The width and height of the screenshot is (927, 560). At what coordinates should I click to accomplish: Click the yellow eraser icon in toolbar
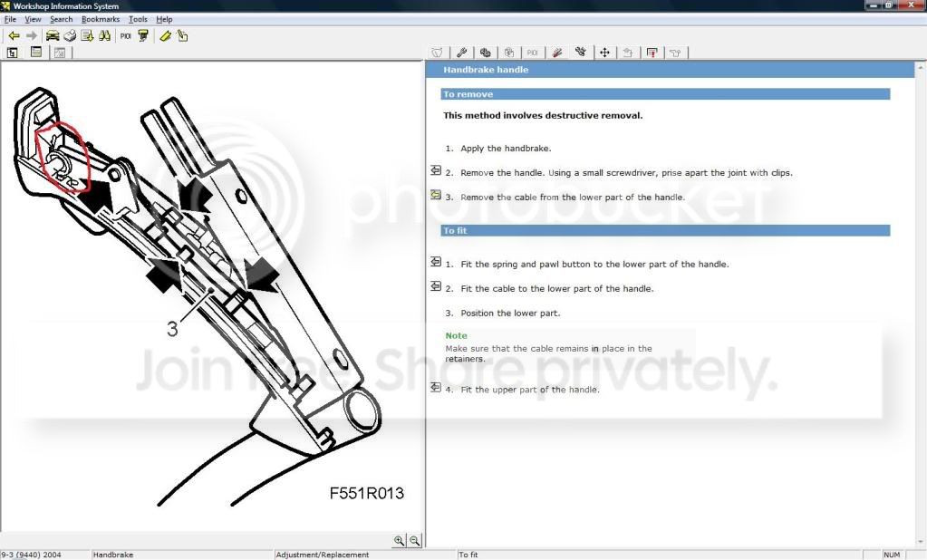(x=165, y=36)
